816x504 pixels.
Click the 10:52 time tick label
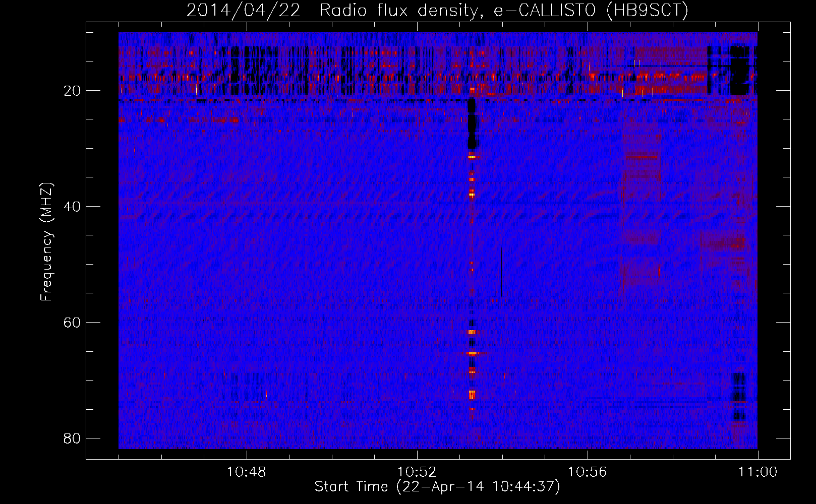(x=417, y=472)
